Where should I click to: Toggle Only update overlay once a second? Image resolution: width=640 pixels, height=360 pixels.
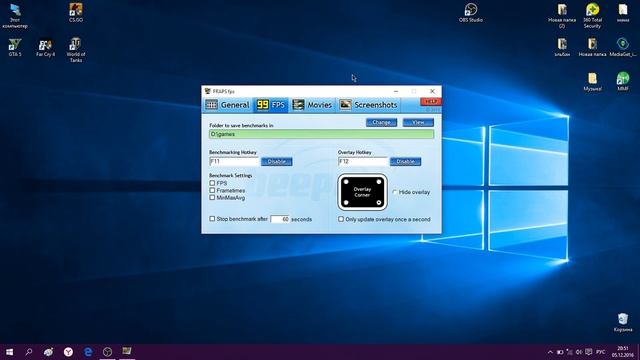341,219
